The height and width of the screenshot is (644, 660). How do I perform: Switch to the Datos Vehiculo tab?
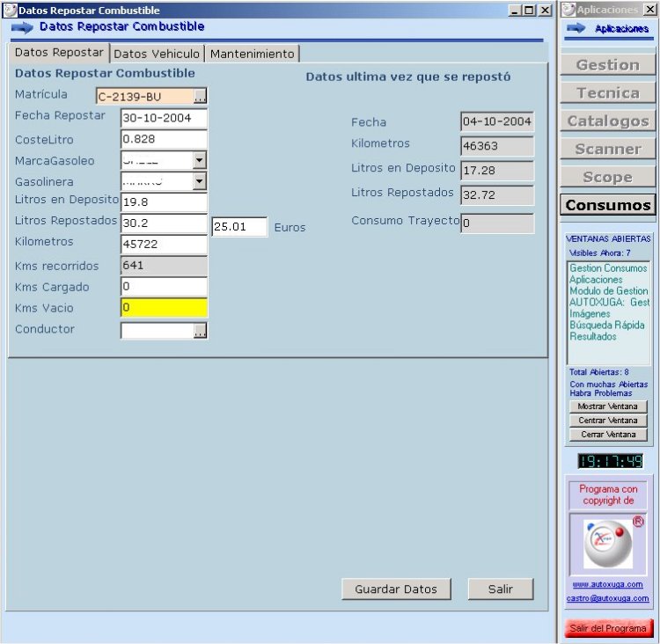157,54
